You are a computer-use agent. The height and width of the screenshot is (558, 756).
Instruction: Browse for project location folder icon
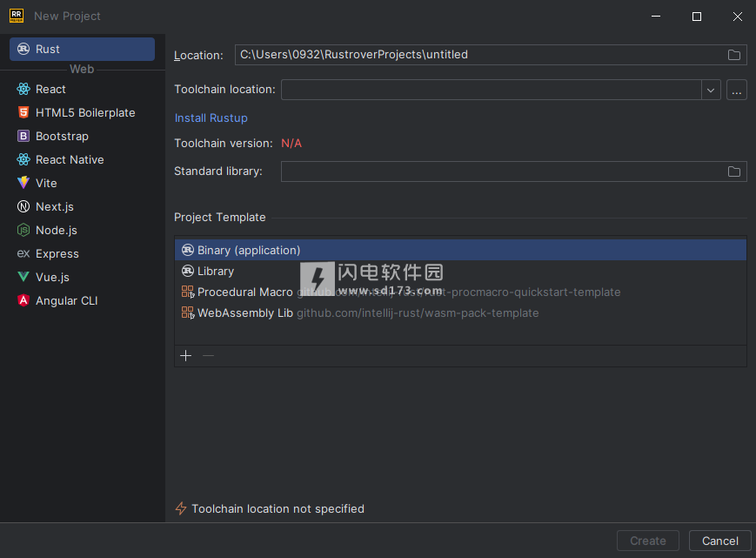point(734,55)
